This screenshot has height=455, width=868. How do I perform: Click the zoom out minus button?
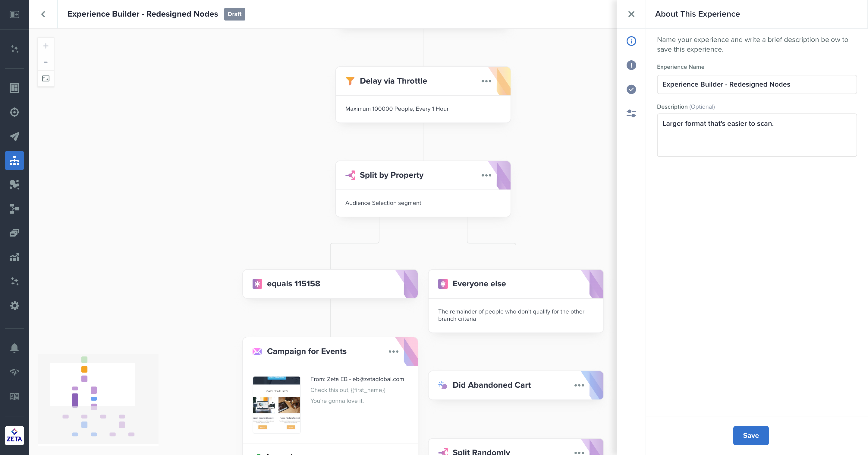(46, 62)
